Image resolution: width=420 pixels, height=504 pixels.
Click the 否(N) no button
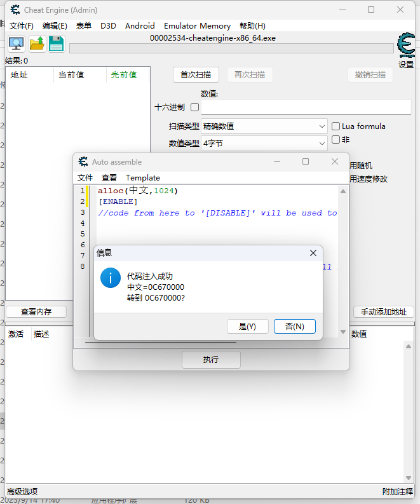click(x=295, y=327)
